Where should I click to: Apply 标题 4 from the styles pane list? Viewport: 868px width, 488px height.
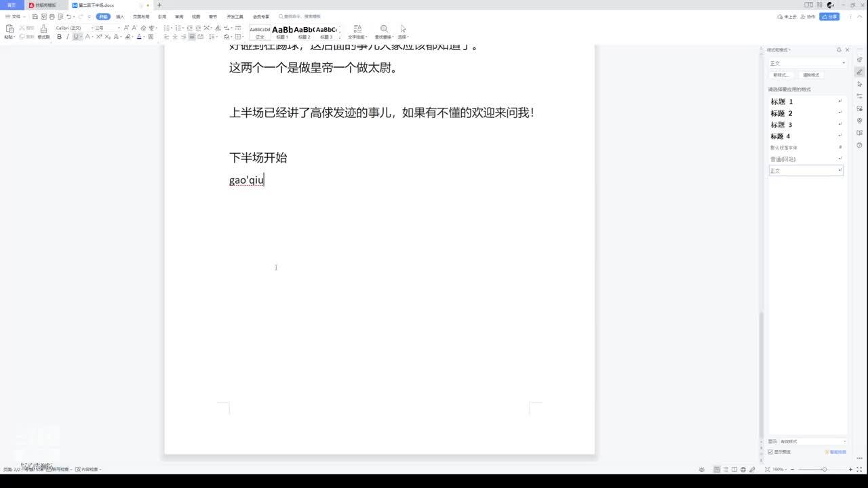click(806, 136)
